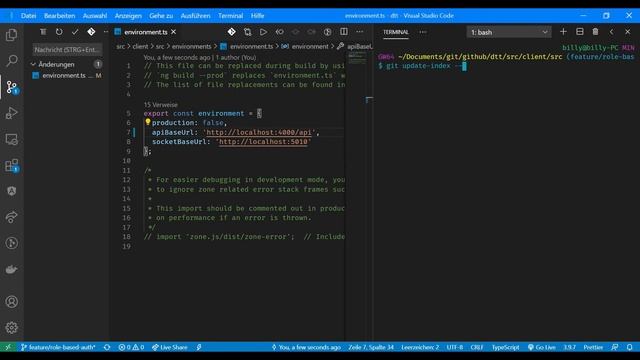The height and width of the screenshot is (360, 640).
Task: Kill the terminal with trash icon
Action: coord(596,32)
